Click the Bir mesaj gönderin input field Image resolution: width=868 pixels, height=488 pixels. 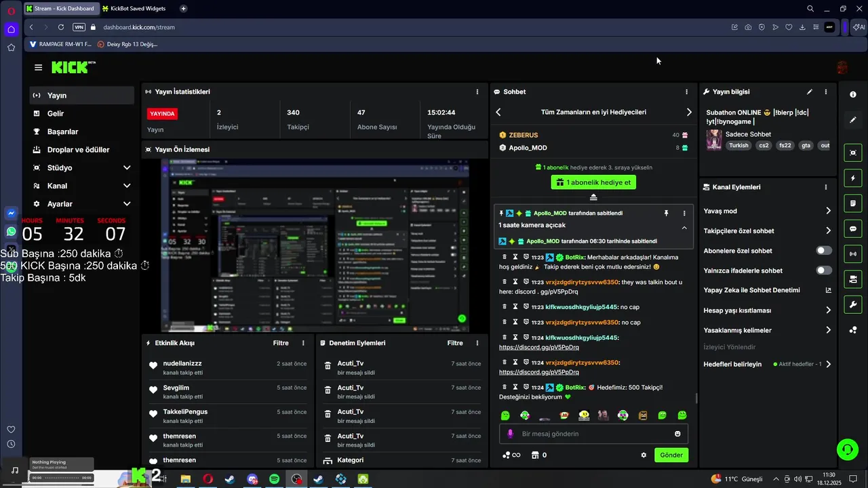coord(593,434)
